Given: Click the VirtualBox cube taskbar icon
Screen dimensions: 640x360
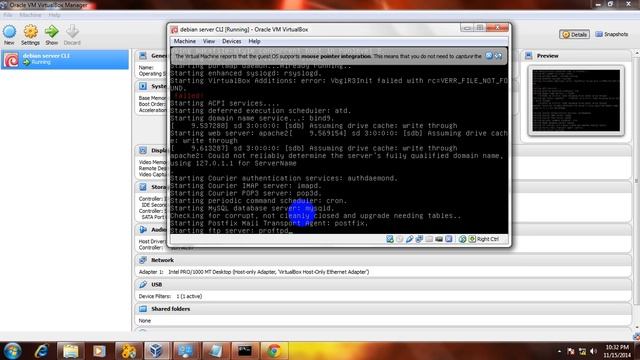Looking at the screenshot, I should point(156,351).
